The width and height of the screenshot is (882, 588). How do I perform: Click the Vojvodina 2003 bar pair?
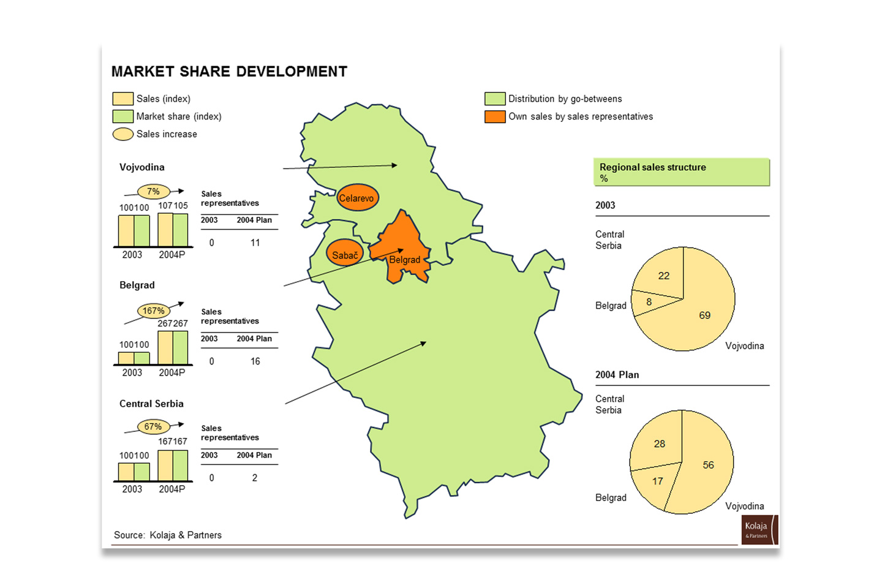pyautogui.click(x=134, y=231)
